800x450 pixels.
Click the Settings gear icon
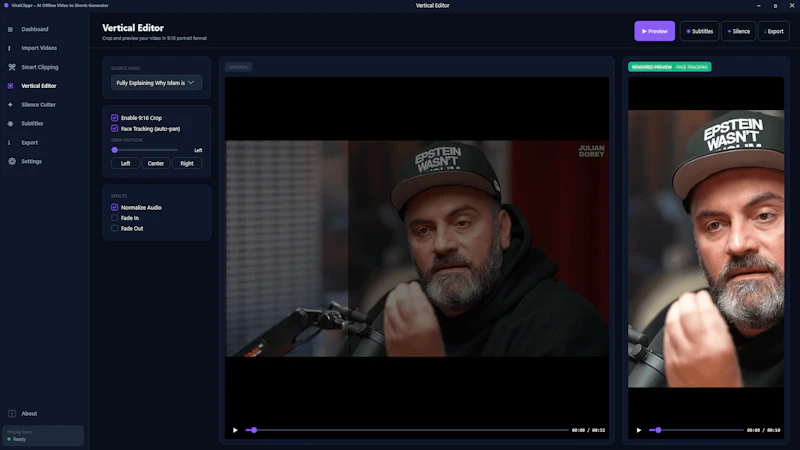[12, 161]
